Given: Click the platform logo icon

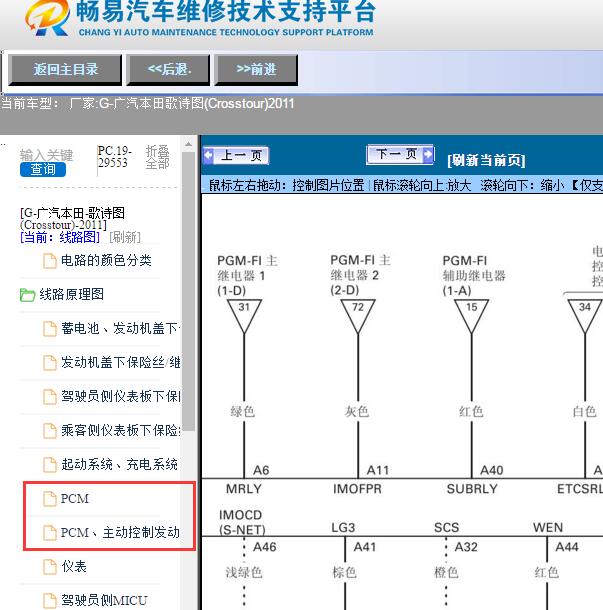Looking at the screenshot, I should tap(47, 18).
